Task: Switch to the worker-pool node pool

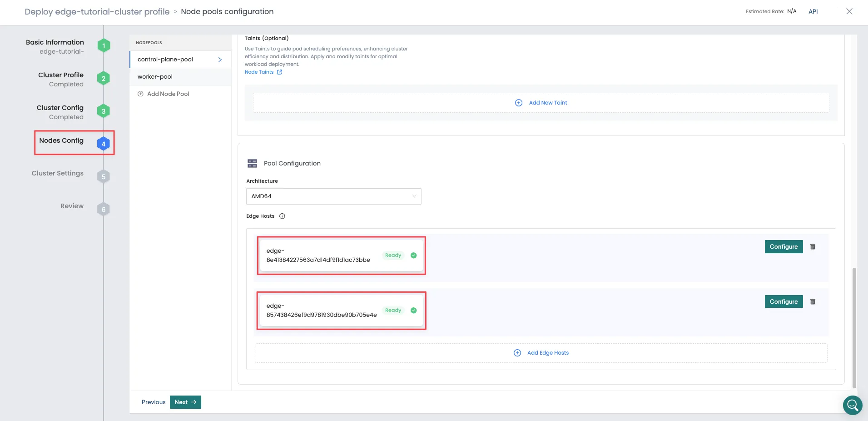Action: pos(155,76)
